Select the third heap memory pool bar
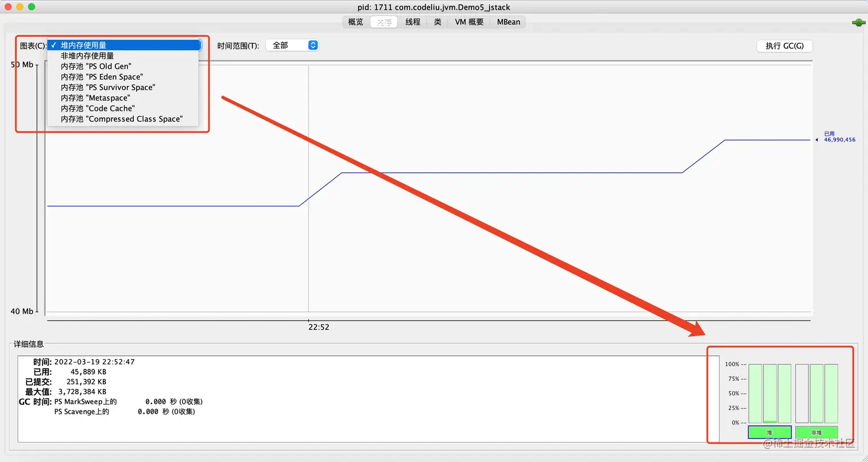This screenshot has height=462, width=868. tap(784, 394)
